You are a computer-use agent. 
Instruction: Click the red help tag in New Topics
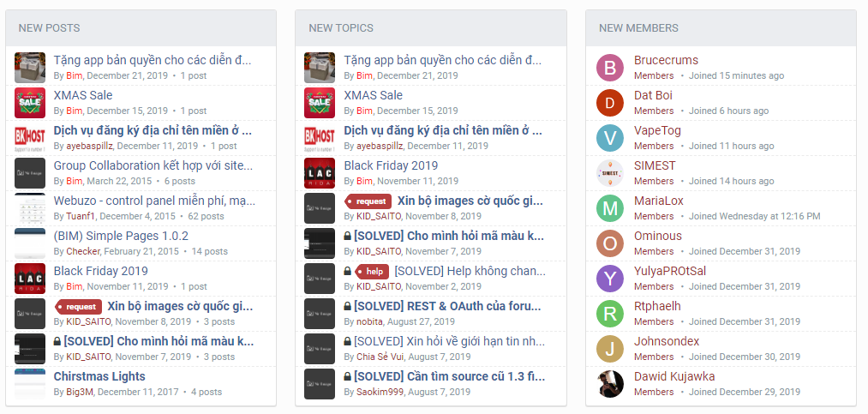coord(371,272)
